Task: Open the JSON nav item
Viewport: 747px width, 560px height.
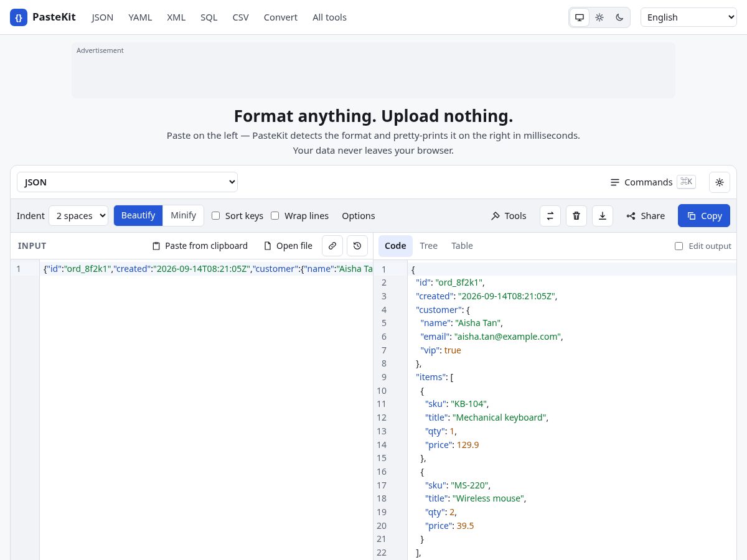Action: [x=103, y=17]
